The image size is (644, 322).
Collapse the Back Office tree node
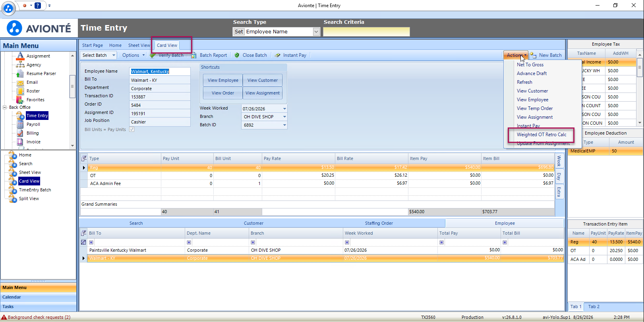click(x=5, y=107)
